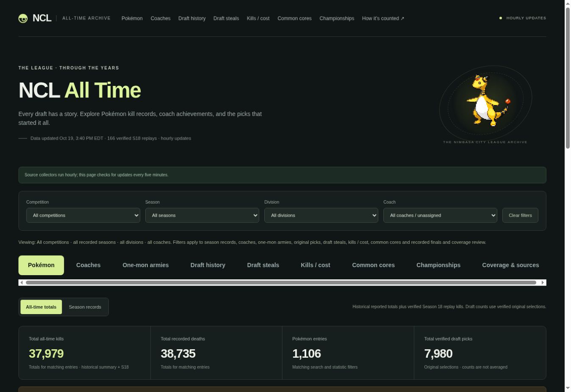Click the page scrollbar's down arrow
The width and height of the screenshot is (571, 392).
pos(568,388)
